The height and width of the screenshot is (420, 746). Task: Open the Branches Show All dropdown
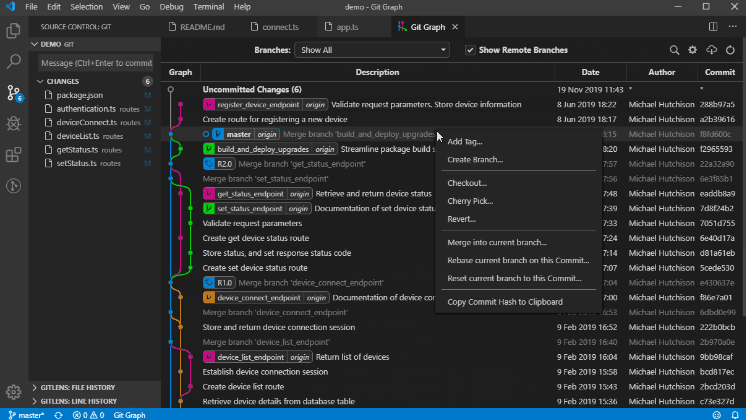[372, 50]
